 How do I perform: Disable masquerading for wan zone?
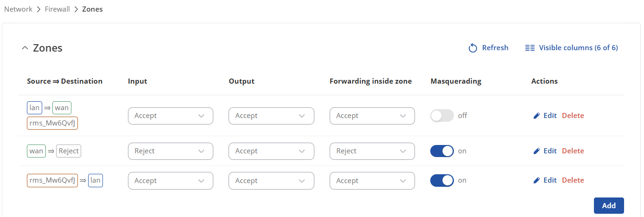coord(442,151)
